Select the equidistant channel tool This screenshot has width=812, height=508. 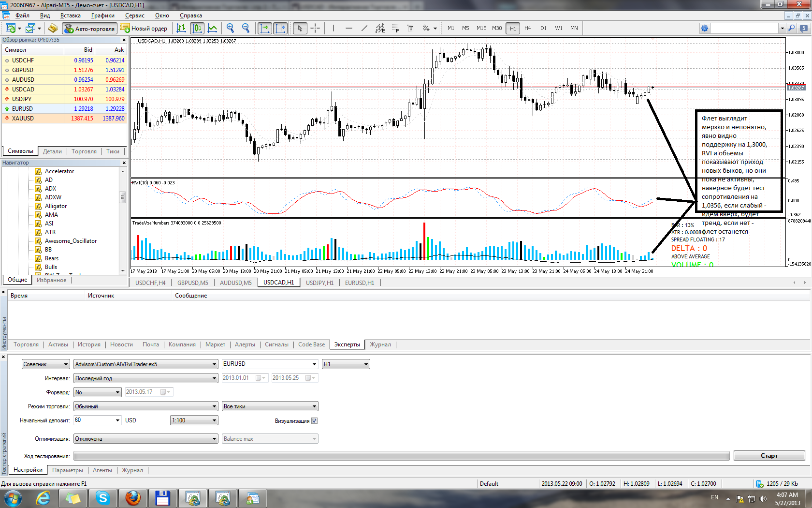(x=380, y=28)
